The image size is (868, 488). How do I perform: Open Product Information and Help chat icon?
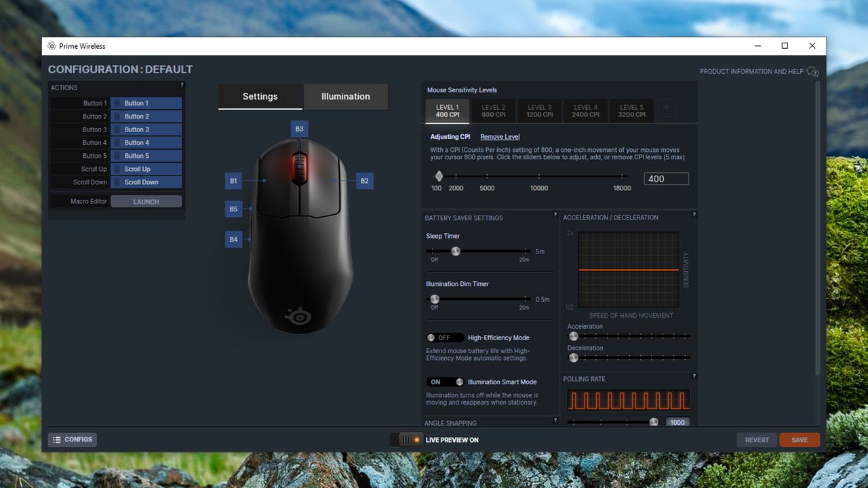[x=813, y=72]
